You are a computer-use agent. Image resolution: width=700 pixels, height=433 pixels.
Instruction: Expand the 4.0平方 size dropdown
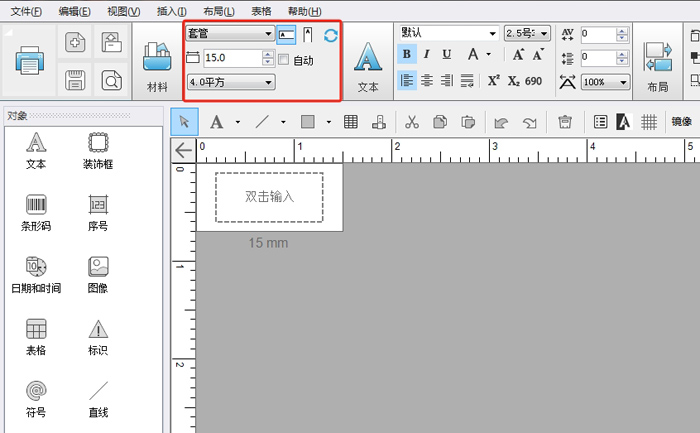[231, 82]
